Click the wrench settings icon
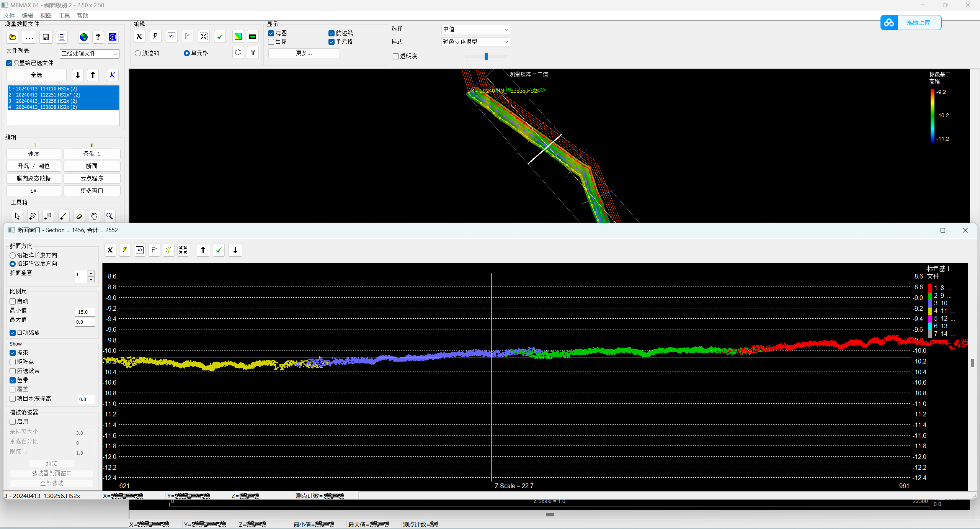 pos(253,52)
